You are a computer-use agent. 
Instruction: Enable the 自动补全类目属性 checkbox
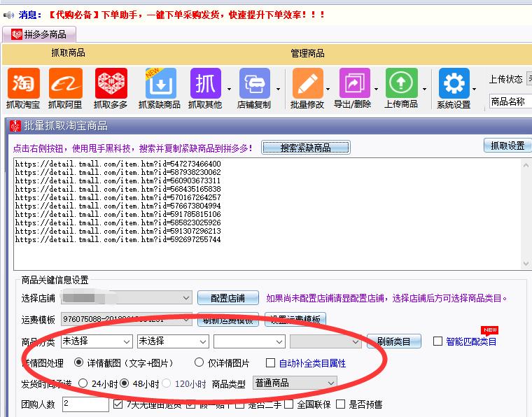pyautogui.click(x=270, y=362)
